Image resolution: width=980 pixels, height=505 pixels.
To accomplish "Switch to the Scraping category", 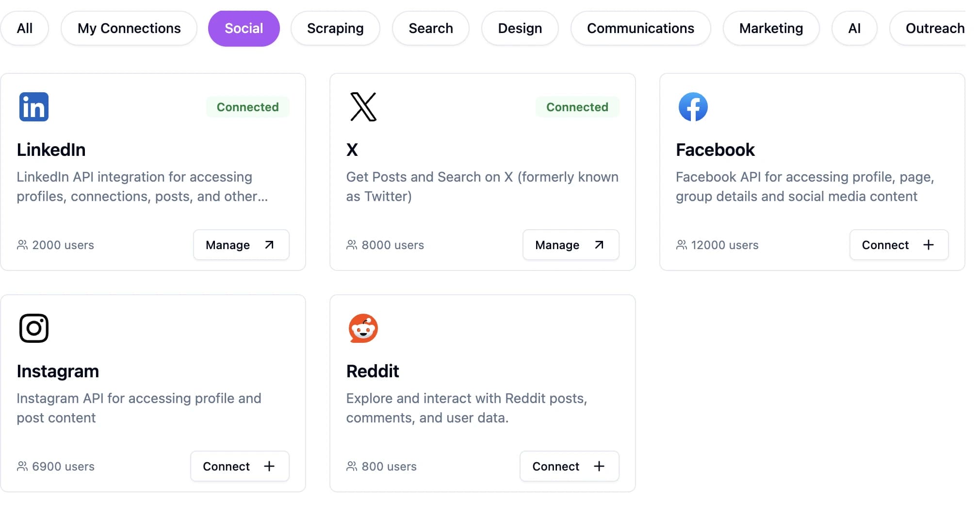I will 335,28.
